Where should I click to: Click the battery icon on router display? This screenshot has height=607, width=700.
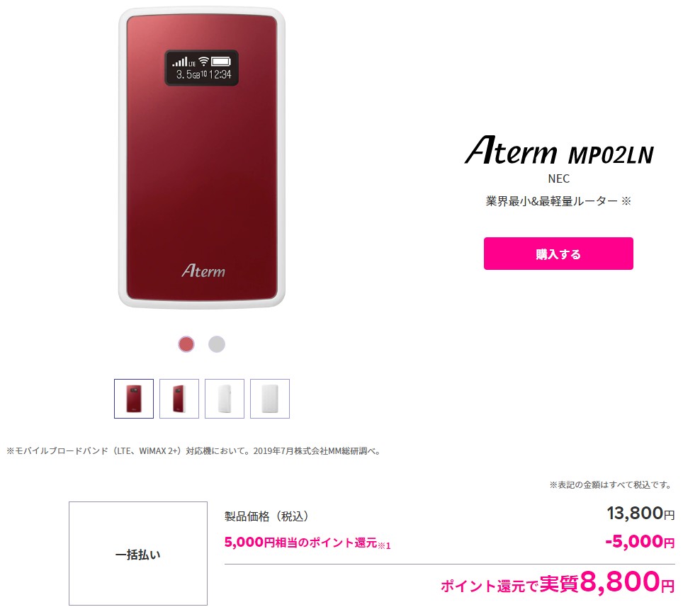point(221,62)
